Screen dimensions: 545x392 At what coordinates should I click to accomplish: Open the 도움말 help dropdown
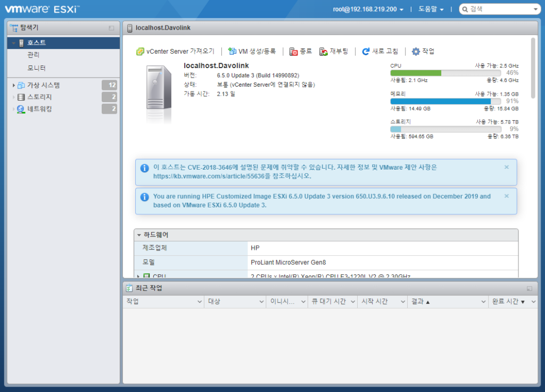(x=431, y=10)
